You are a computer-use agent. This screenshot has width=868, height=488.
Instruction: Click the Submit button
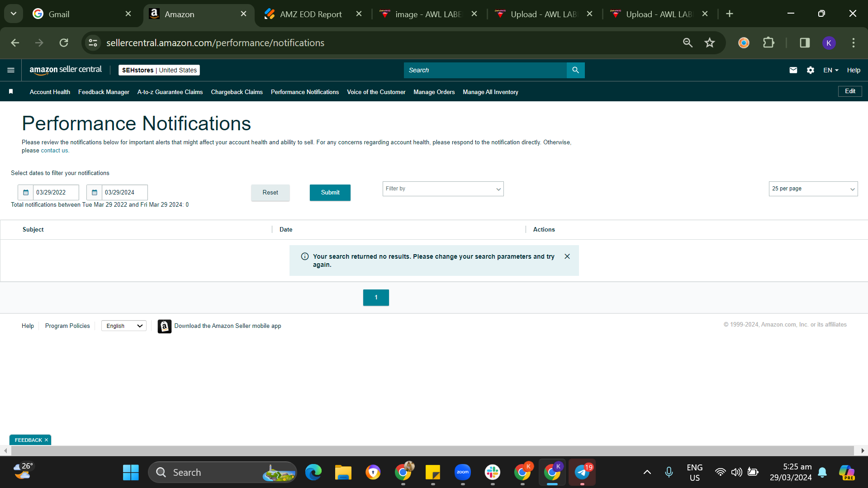pyautogui.click(x=330, y=193)
